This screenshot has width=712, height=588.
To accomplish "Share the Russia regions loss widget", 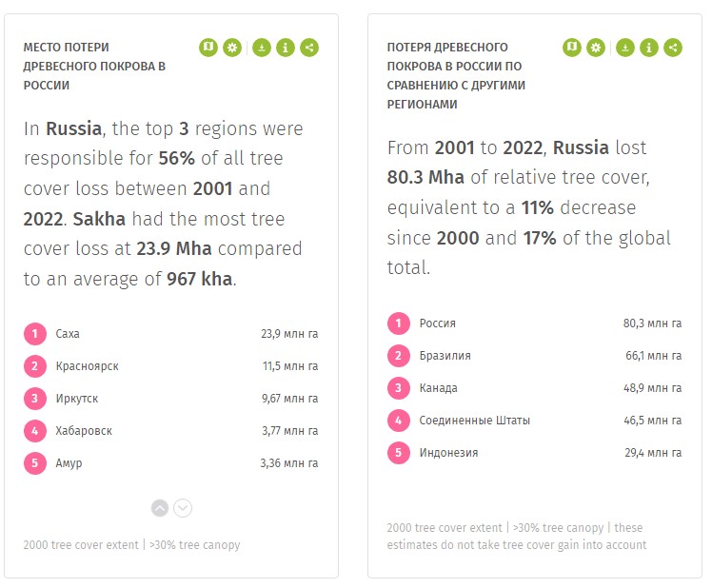I will 308,48.
